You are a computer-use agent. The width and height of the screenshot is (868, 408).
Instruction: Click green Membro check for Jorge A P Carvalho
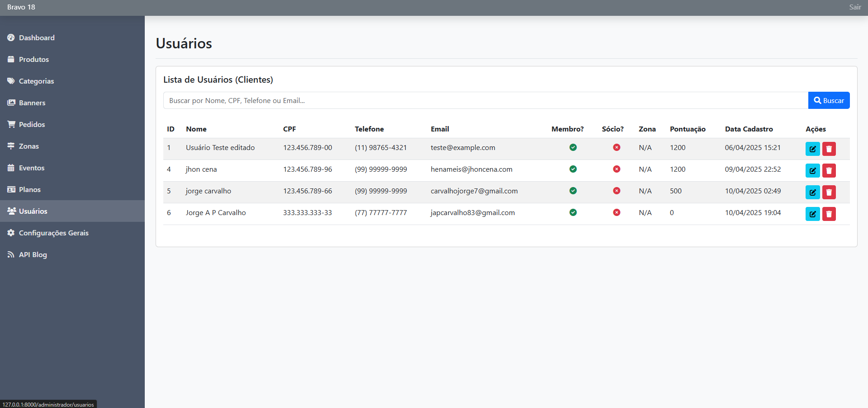tap(573, 212)
